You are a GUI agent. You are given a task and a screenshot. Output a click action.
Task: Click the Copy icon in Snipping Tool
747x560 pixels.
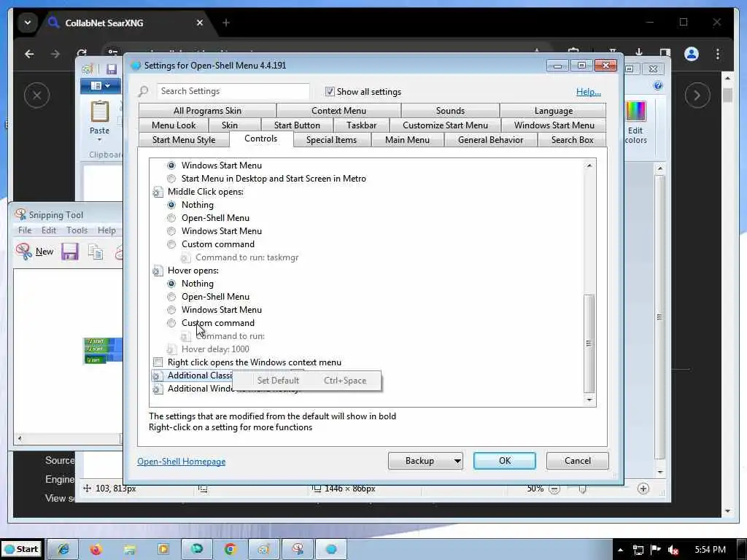(x=96, y=252)
